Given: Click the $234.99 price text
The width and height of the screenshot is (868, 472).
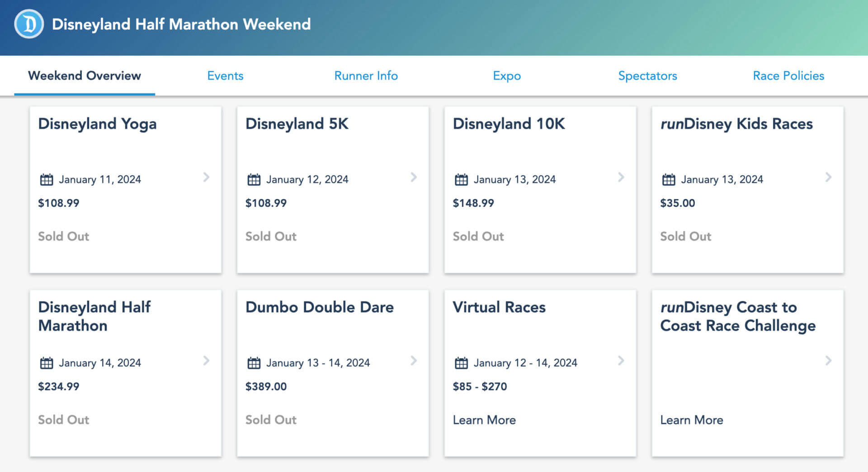Looking at the screenshot, I should [59, 387].
